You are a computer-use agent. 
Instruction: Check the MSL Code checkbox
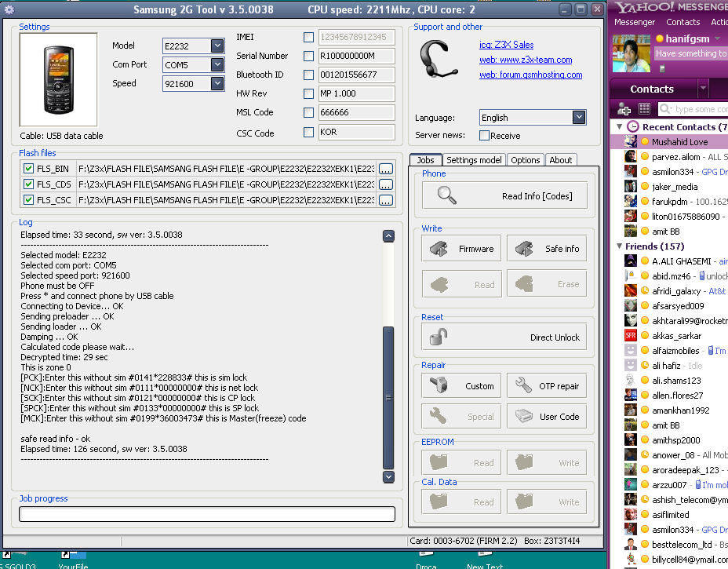[x=308, y=112]
